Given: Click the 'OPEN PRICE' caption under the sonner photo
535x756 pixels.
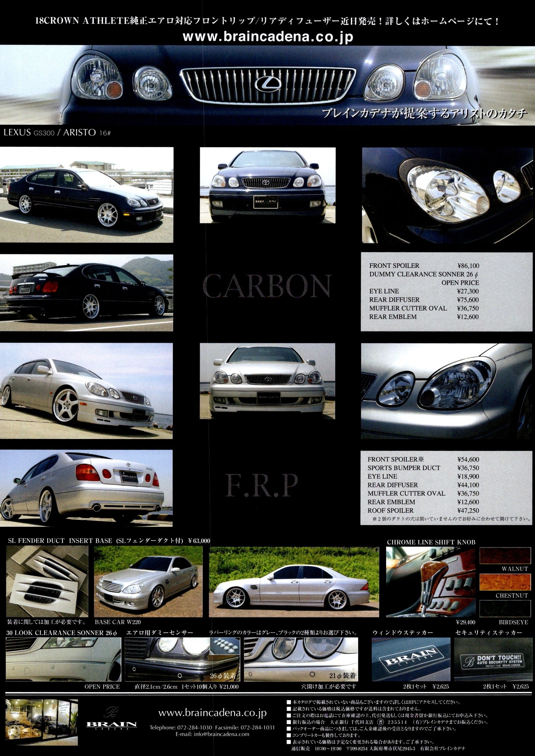Looking at the screenshot, I should [102, 687].
